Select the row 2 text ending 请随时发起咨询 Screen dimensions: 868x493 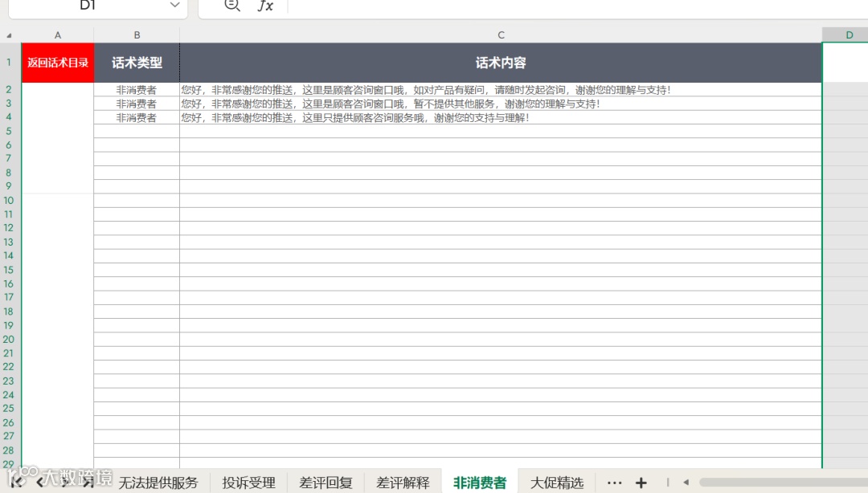coord(426,90)
